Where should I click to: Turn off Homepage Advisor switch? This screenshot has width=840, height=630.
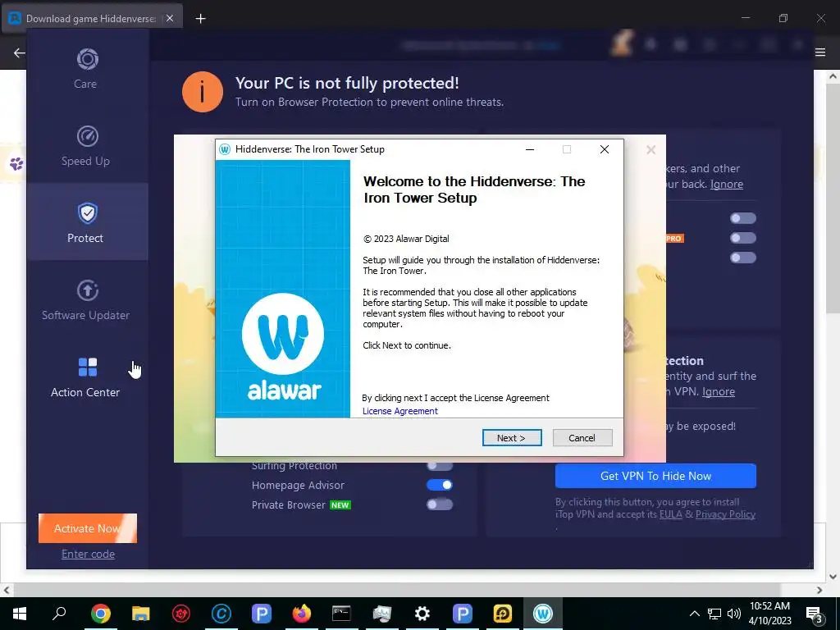coord(440,485)
